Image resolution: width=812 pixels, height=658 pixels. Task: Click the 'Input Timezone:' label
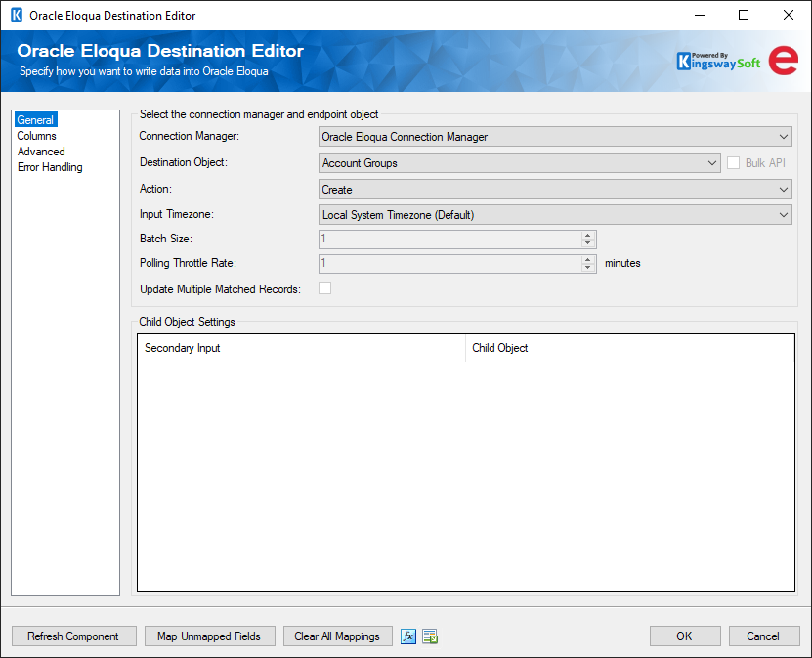(177, 214)
